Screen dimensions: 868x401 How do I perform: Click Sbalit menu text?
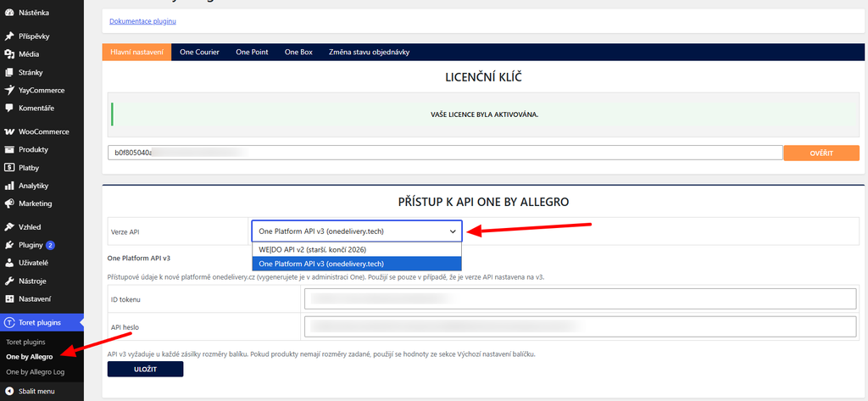point(36,391)
